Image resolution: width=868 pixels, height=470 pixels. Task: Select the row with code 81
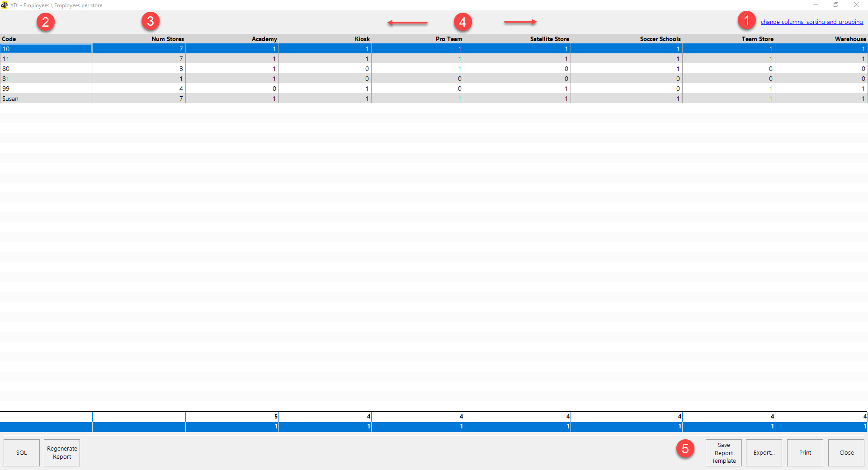pyautogui.click(x=434, y=79)
